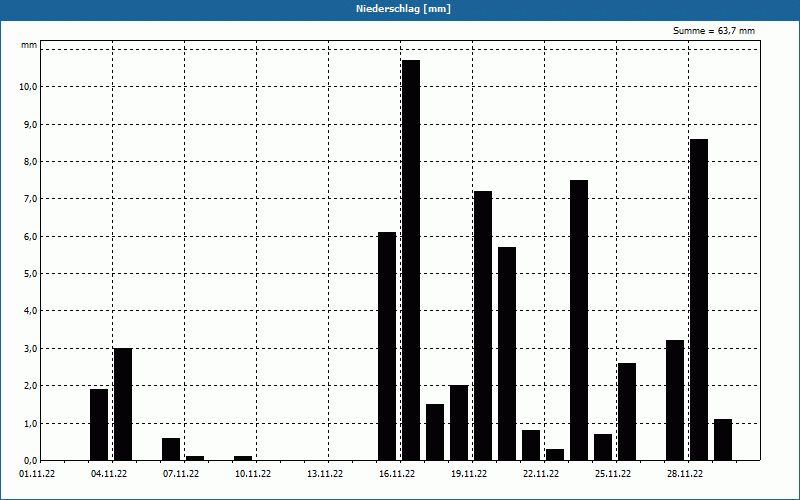The image size is (800, 500).
Task: Click the "04.11.22" date label
Action: tap(109, 474)
